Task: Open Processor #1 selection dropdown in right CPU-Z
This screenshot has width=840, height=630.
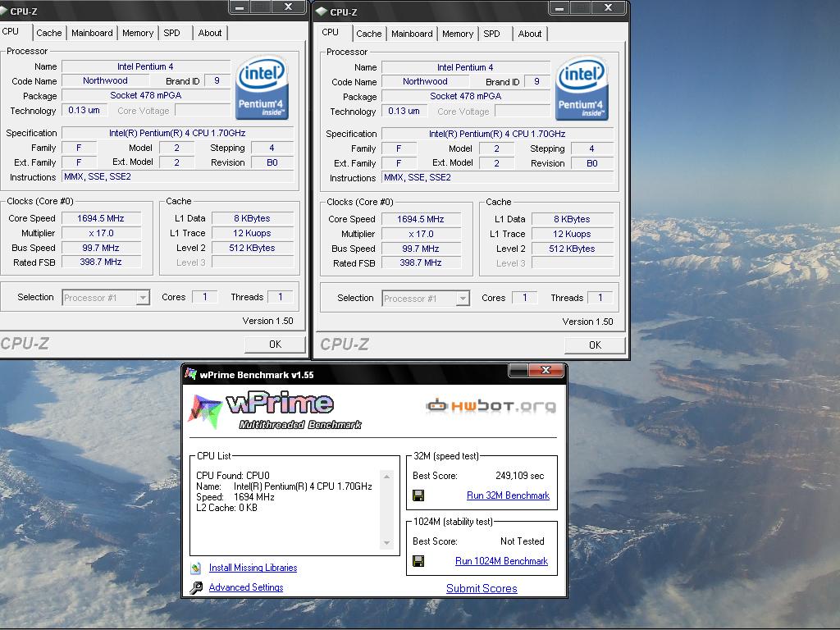Action: [463, 299]
